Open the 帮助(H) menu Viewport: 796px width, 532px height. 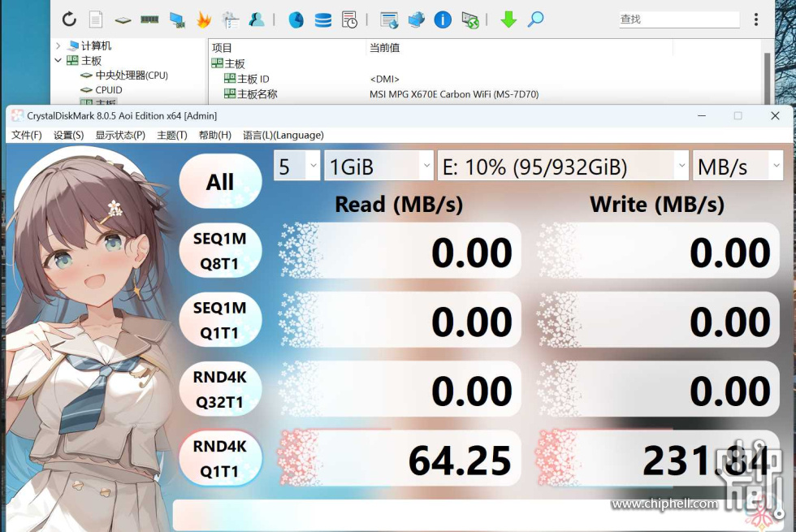[x=215, y=135]
